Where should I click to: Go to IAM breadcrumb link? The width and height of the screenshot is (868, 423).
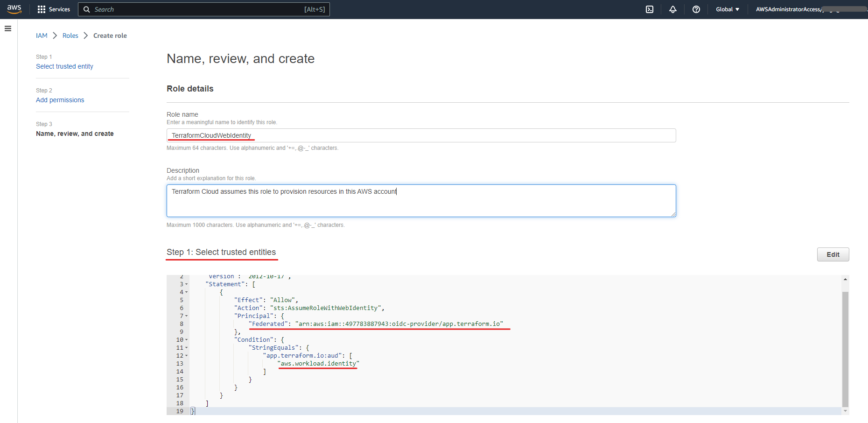42,35
